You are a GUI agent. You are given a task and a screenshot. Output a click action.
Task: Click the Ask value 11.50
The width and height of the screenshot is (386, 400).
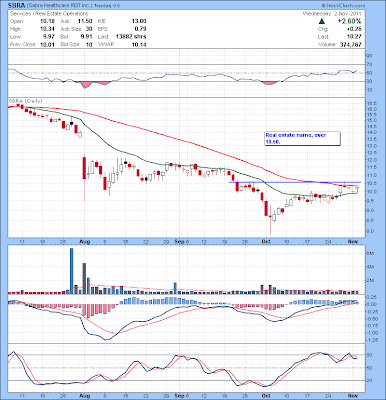(86, 21)
